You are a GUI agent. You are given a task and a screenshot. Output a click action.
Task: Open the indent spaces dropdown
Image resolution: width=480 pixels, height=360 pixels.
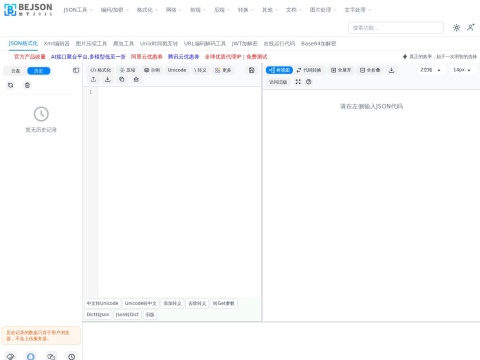430,70
